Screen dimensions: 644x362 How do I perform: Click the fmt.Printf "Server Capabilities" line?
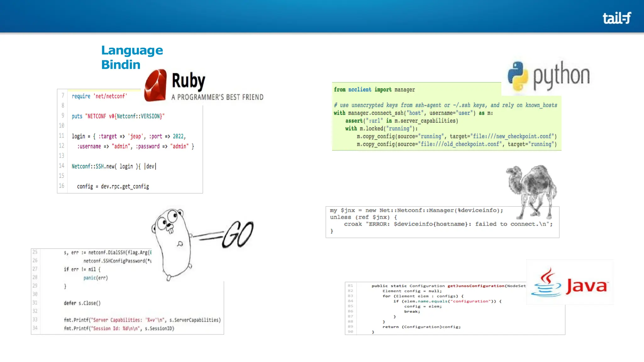click(142, 320)
